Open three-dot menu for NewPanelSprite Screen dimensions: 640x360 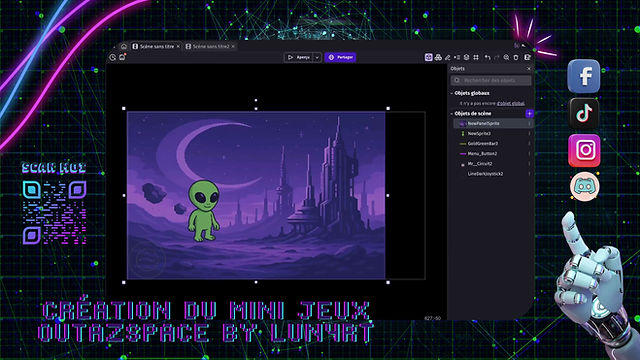click(529, 123)
